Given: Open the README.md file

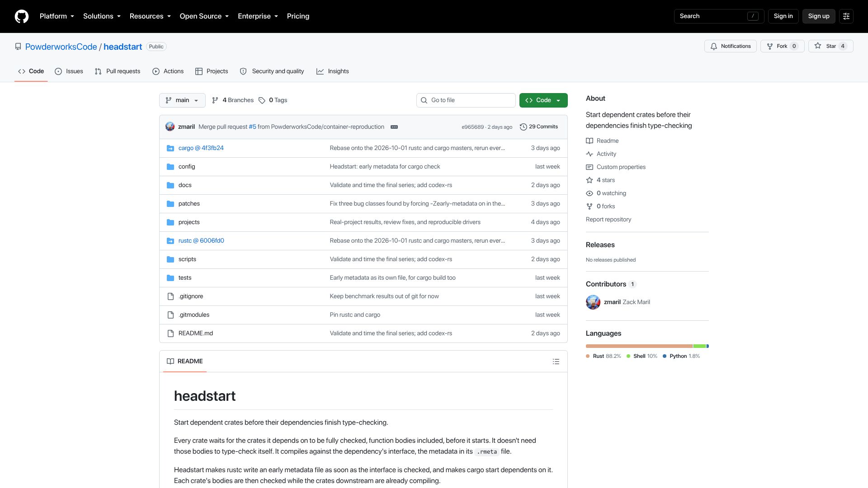Looking at the screenshot, I should tap(195, 333).
